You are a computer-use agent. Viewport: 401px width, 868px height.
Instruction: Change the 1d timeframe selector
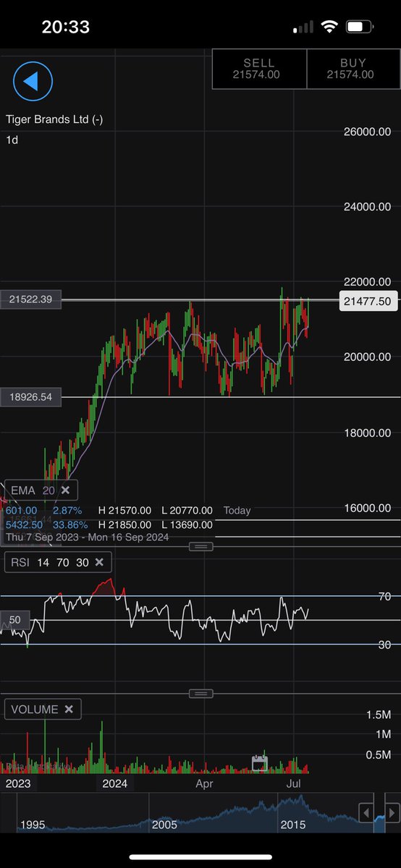pyautogui.click(x=12, y=140)
